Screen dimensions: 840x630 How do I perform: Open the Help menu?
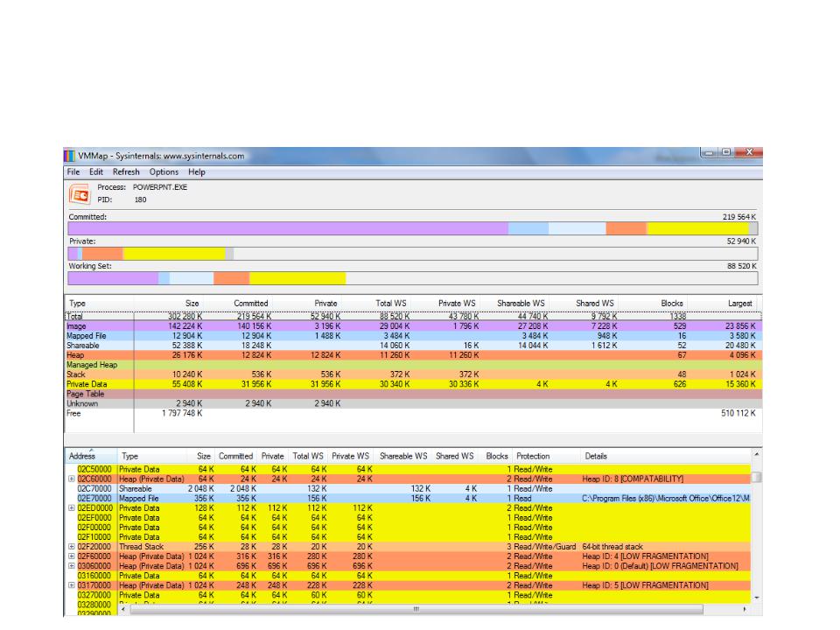(197, 172)
